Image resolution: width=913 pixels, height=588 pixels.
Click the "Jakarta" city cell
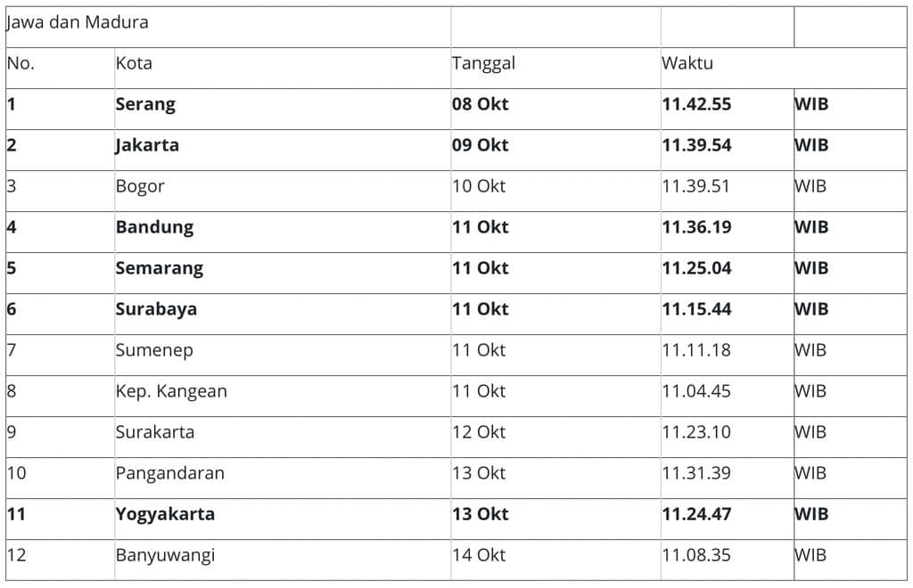point(147,145)
